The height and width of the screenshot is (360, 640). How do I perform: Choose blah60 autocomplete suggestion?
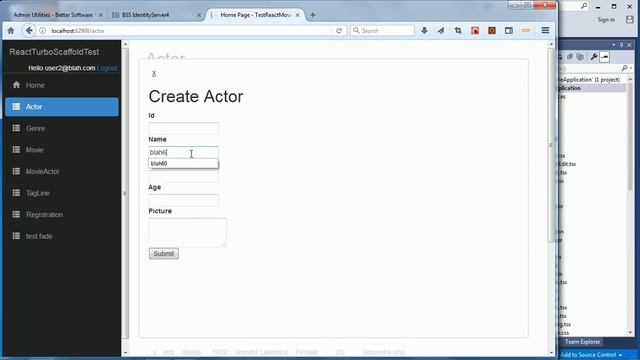click(x=183, y=164)
